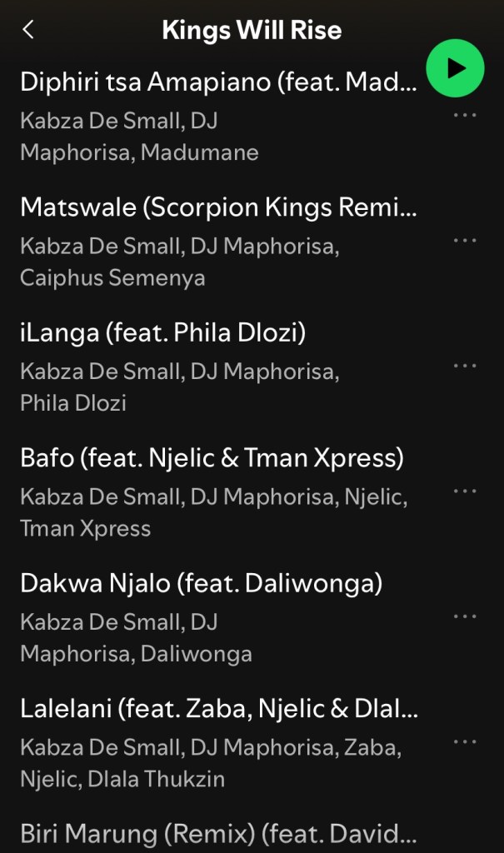Screen dimensions: 504x853
Task: Tap artists line listing Maphorisa, Madumane
Action: click(x=139, y=137)
